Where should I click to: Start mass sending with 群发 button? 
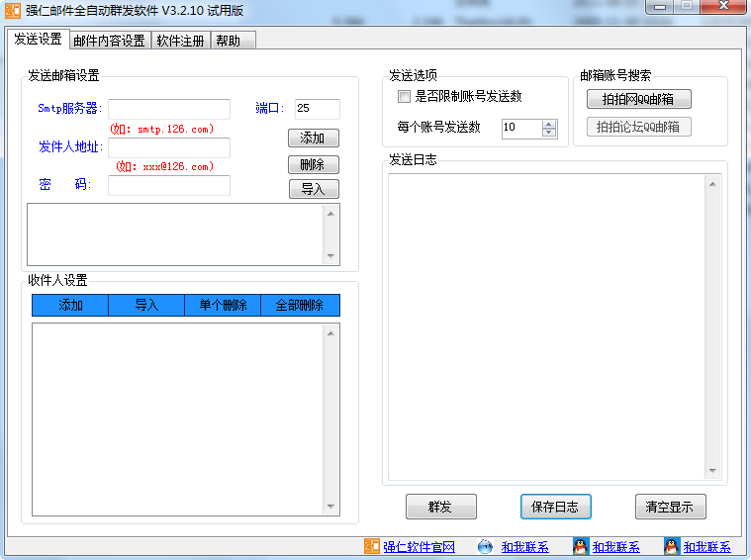(x=441, y=507)
